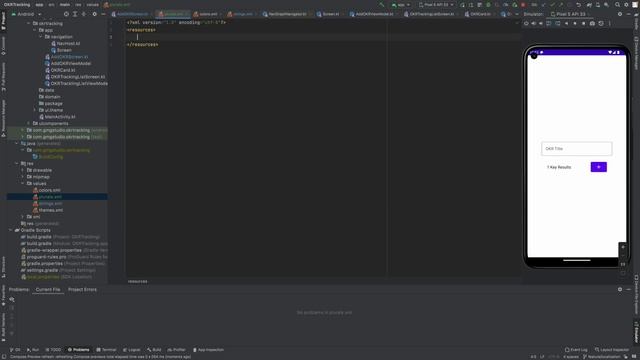The height and width of the screenshot is (360, 640).
Task: Click the emulator Overview square icon
Action: click(584, 24)
